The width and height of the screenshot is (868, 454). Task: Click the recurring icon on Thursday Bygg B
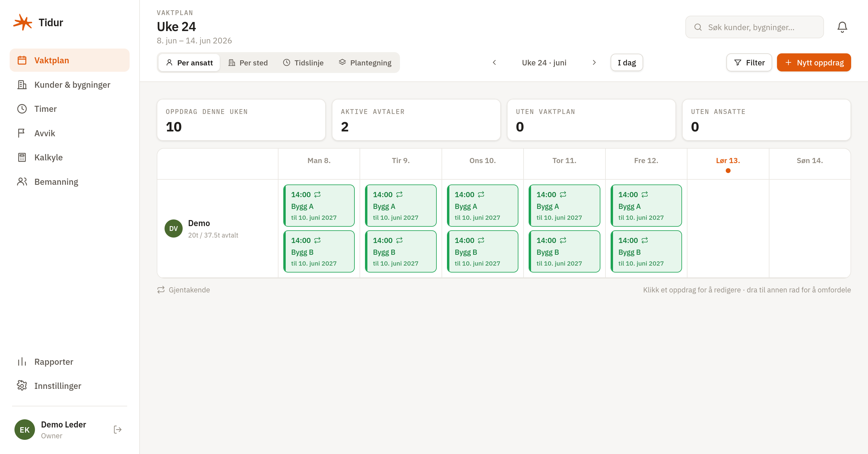coord(563,240)
